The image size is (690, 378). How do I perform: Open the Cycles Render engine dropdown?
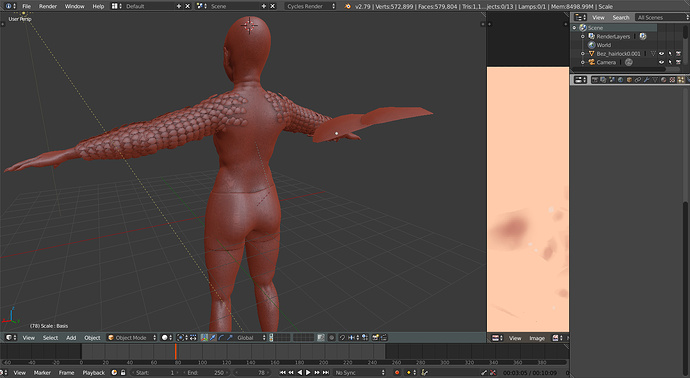(311, 6)
